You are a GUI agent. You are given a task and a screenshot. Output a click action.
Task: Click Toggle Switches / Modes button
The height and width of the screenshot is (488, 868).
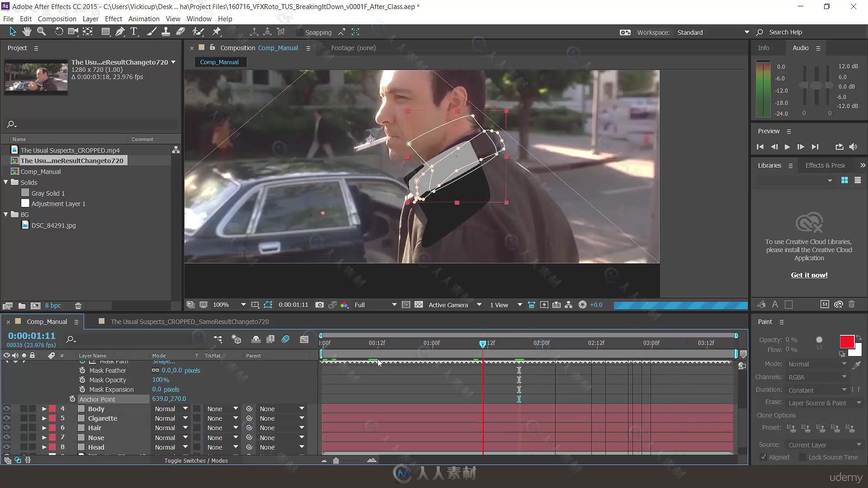tap(196, 460)
